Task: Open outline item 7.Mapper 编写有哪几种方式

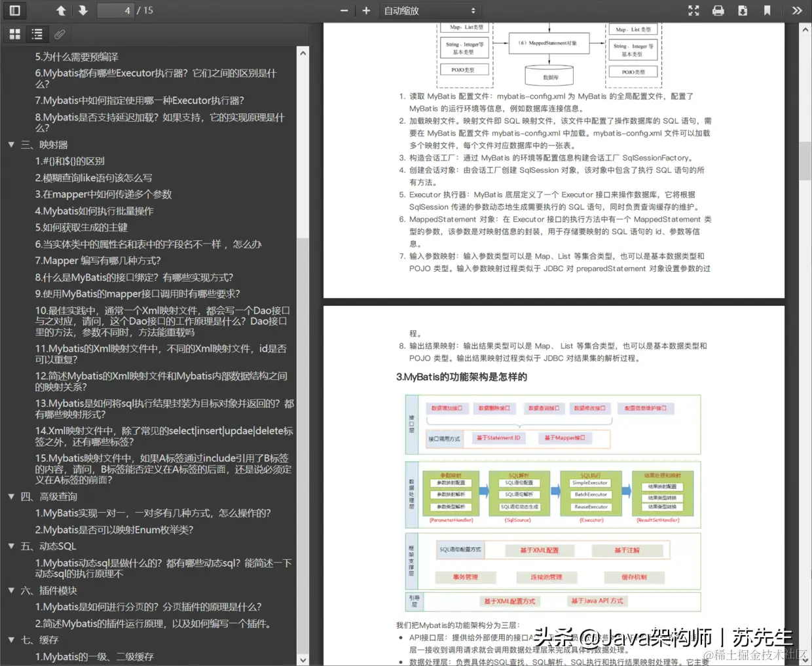Action: click(98, 261)
